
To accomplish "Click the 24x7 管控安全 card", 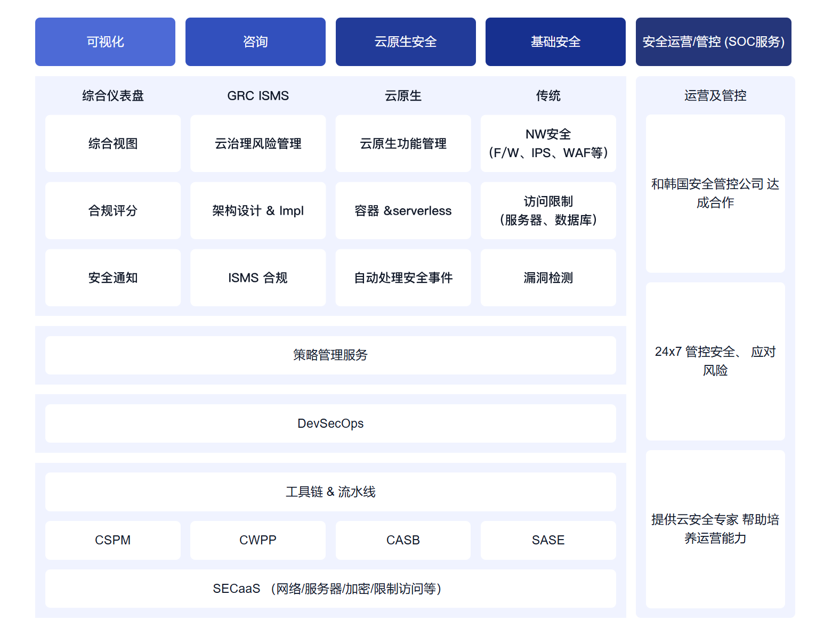I will point(715,361).
